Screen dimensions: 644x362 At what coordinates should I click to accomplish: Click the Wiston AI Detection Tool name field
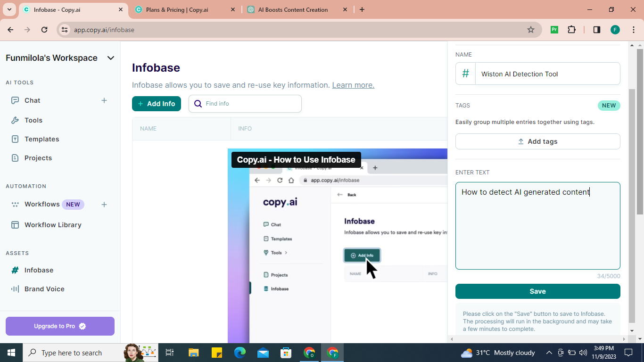(x=547, y=74)
